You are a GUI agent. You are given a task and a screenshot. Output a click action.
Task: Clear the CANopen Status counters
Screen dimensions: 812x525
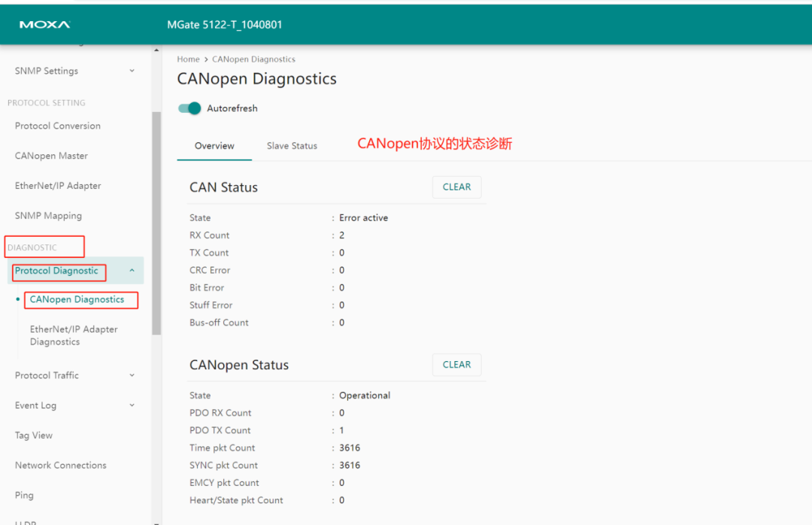point(456,364)
